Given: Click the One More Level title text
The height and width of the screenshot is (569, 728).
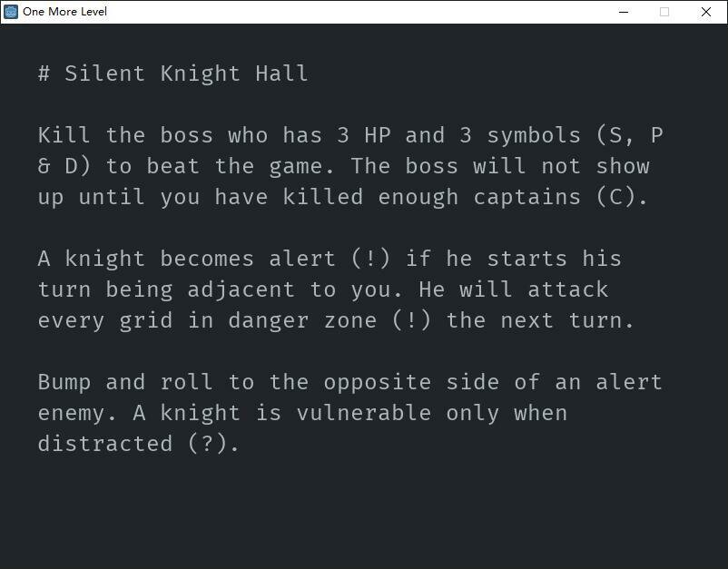Looking at the screenshot, I should click(x=64, y=12).
